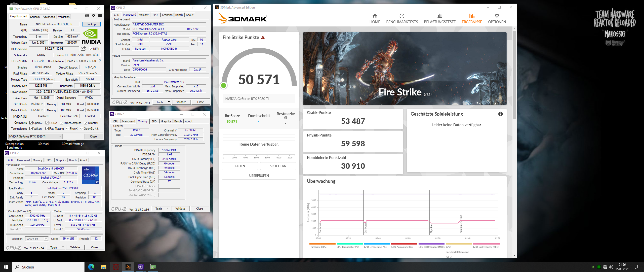The width and height of the screenshot is (644, 272).
Task: Open Bench tab in Memory CPU-Z window
Action: [x=178, y=121]
